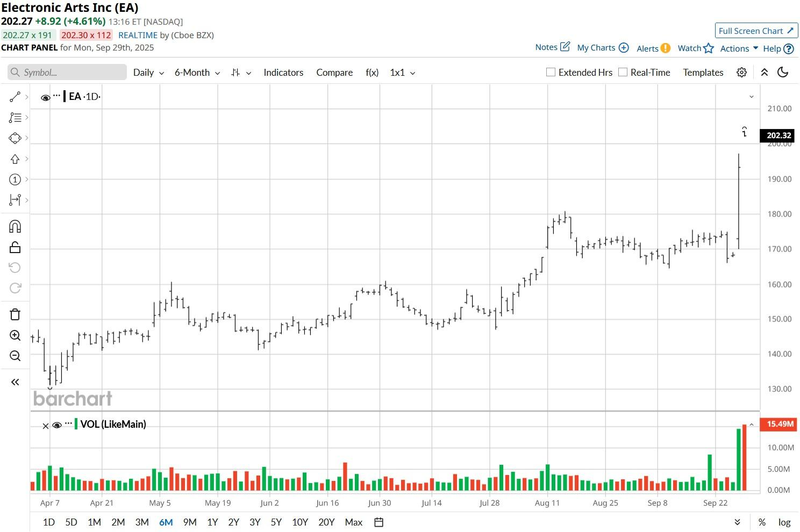
Task: Click the padlock to lock drawings
Action: pyautogui.click(x=15, y=247)
